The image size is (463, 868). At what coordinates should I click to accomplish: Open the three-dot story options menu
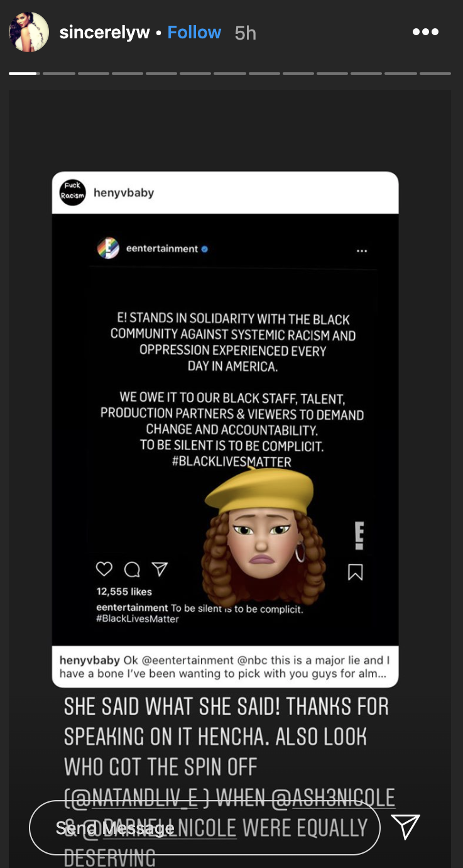point(425,32)
